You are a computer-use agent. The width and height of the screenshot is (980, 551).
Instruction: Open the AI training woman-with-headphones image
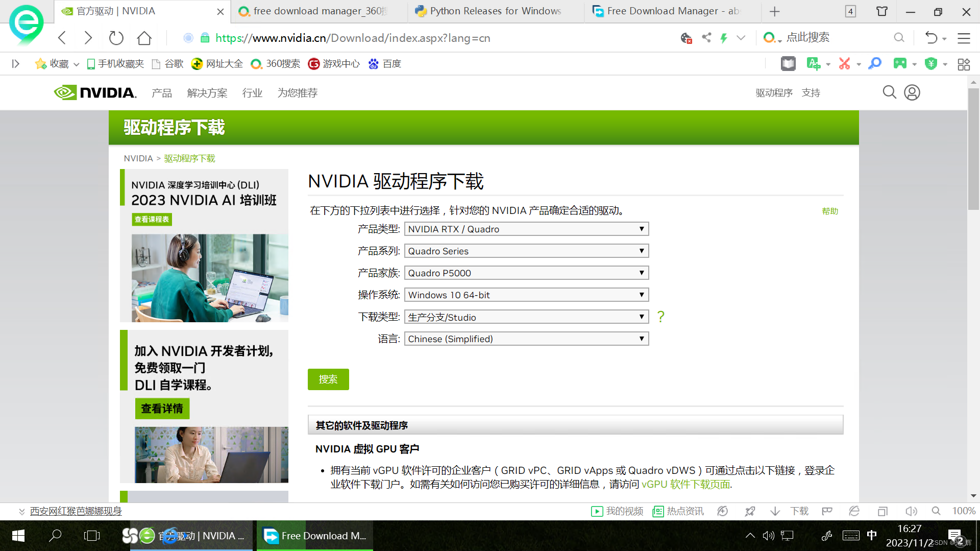(210, 278)
